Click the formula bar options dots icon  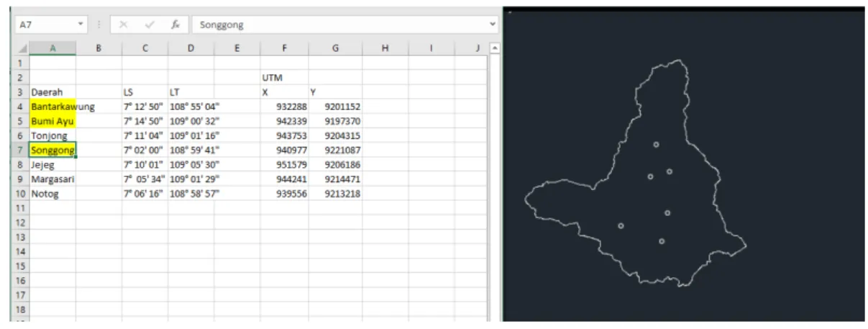(99, 24)
